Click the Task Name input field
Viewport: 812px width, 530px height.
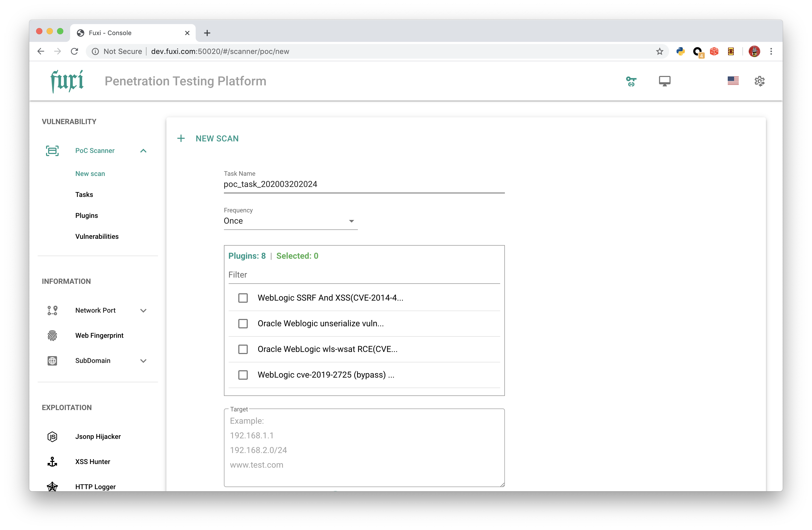coord(363,184)
